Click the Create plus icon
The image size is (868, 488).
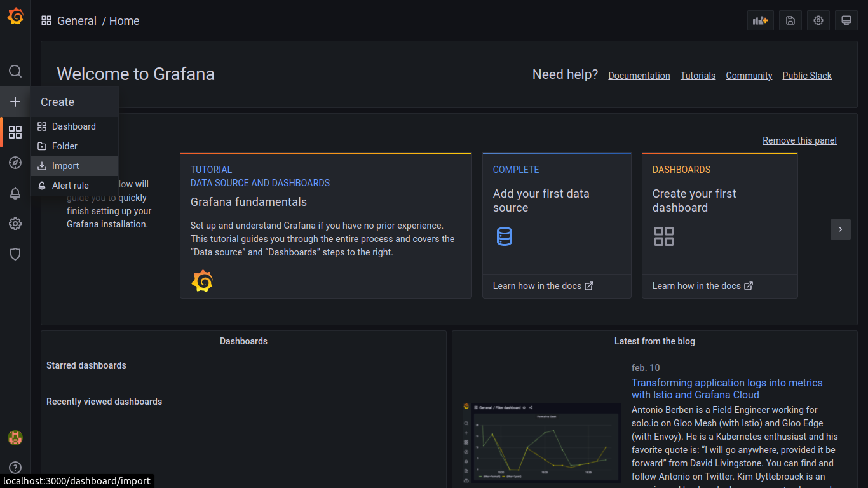tap(15, 102)
